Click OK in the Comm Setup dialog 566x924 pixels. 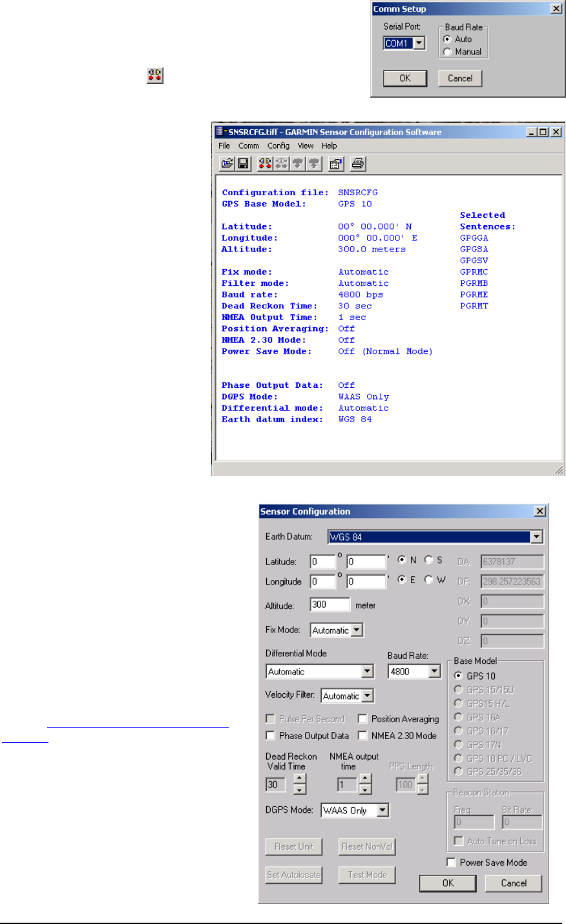(x=405, y=78)
